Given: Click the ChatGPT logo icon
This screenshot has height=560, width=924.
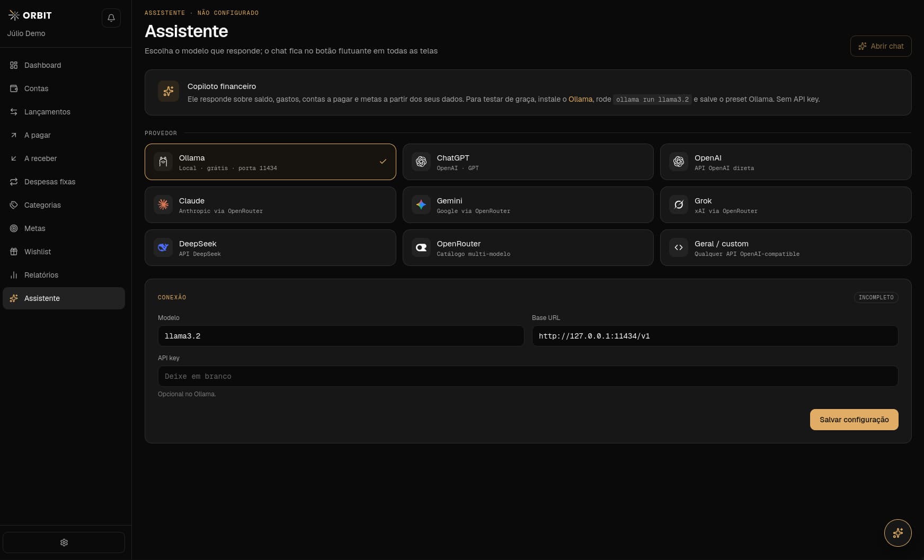Looking at the screenshot, I should tap(421, 162).
